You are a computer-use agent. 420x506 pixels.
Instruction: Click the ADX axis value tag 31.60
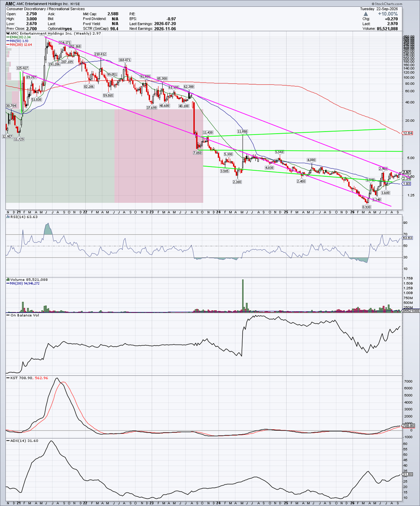coord(407,474)
